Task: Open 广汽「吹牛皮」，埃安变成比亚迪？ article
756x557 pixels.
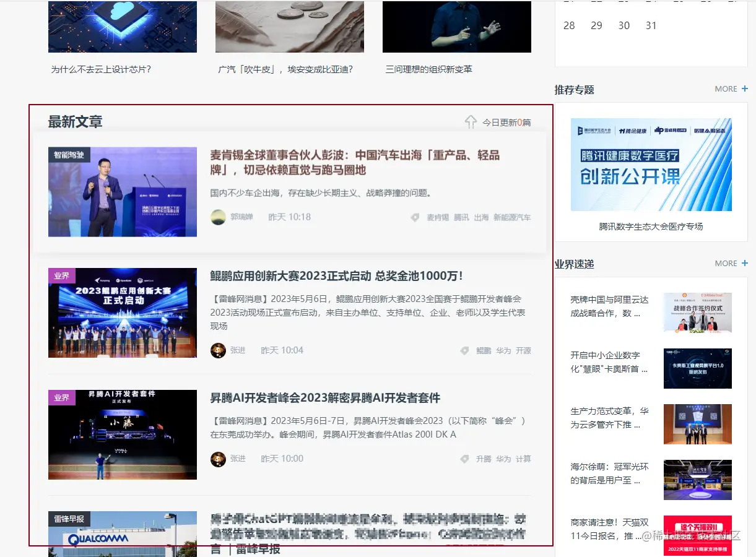Action: click(285, 69)
